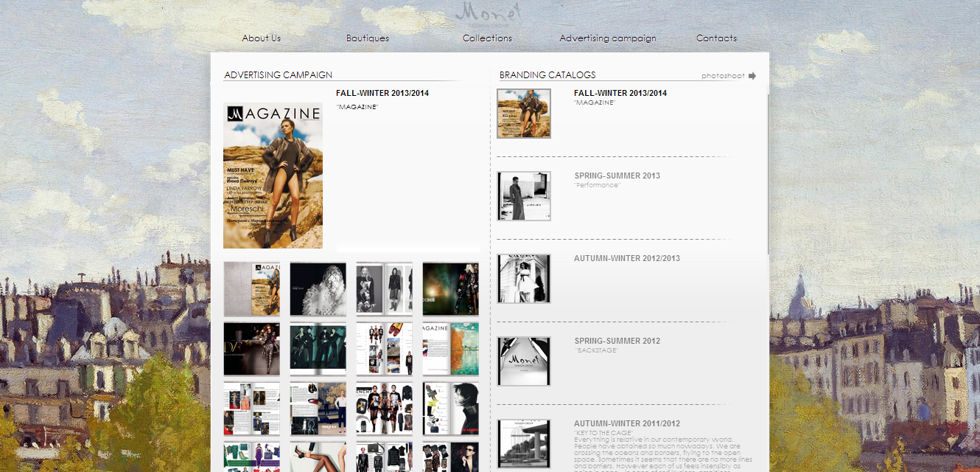Open the Givenchy sweatshirts spread thumbnail
Viewport: 980px width, 472px height.
click(385, 409)
